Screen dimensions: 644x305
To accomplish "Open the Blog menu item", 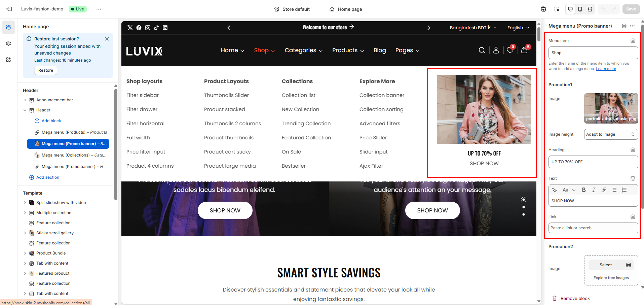I will [379, 50].
